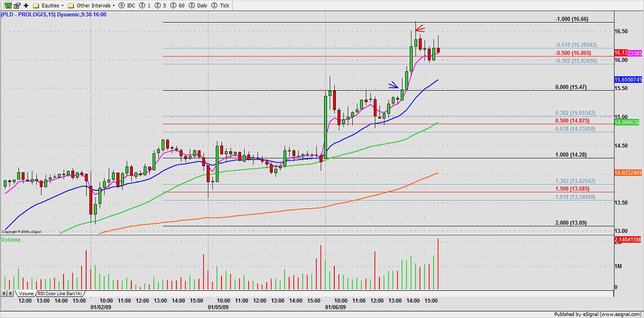The image size is (644, 318).
Task: Click the orange 14.0232469 average marker
Action: point(628,173)
